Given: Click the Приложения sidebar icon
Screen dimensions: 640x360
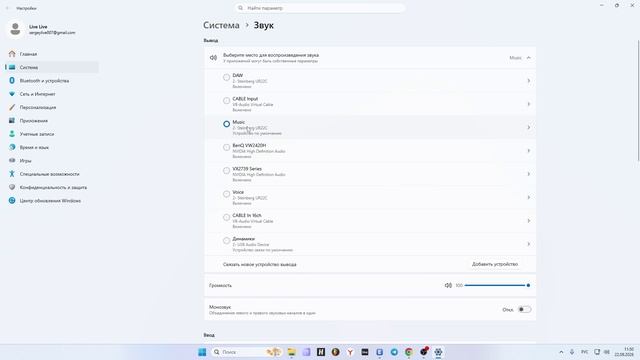Looking at the screenshot, I should click(x=12, y=120).
